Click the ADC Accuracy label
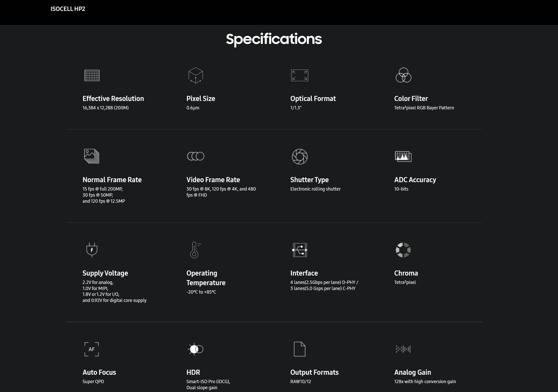The height and width of the screenshot is (392, 558). [x=415, y=180]
